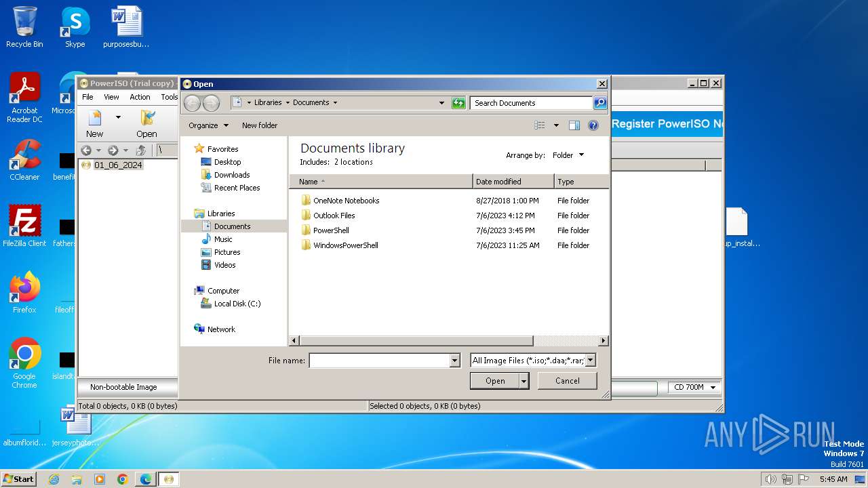Viewport: 868px width, 488px height.
Task: Click the volume icon in system tray
Action: 770,479
